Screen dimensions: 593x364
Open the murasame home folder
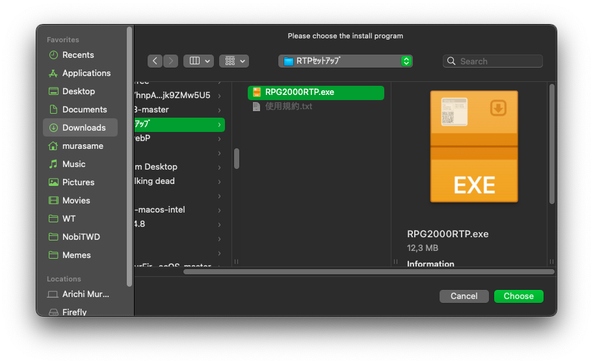point(83,146)
